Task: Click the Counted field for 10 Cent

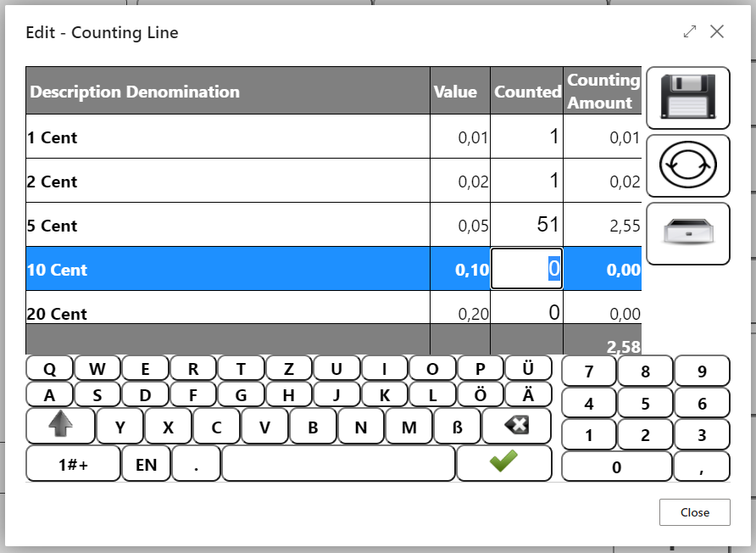Action: pyautogui.click(x=526, y=269)
